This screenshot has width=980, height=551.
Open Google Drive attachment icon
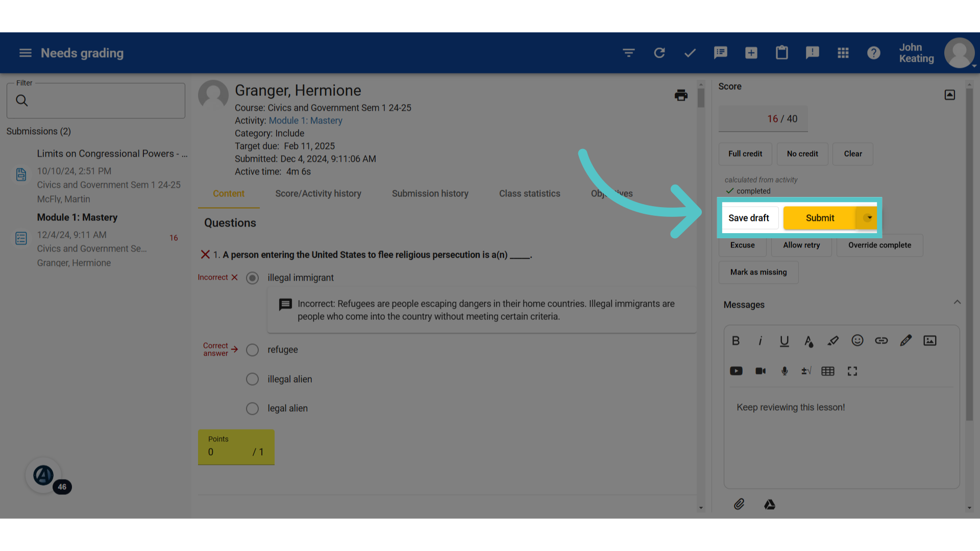tap(770, 504)
